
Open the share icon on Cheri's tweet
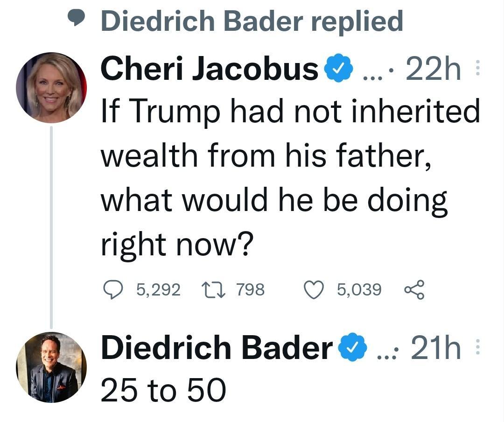(x=415, y=289)
